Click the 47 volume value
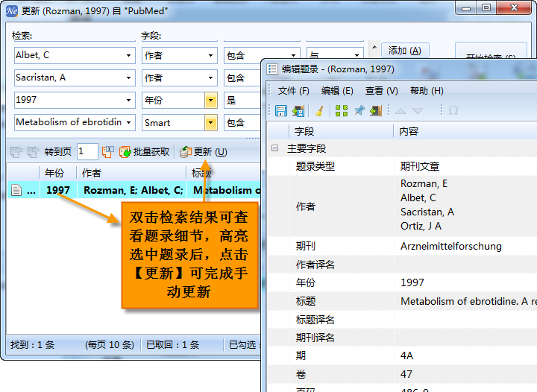 pos(406,374)
